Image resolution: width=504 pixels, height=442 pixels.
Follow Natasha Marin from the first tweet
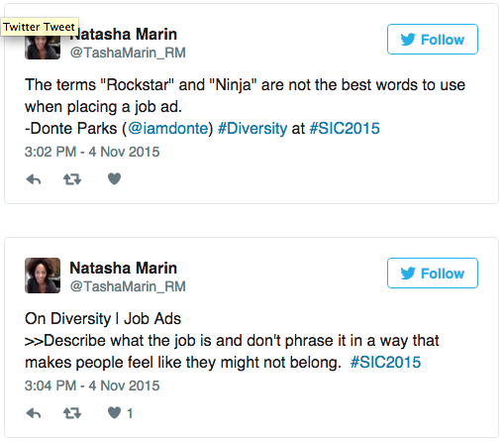click(433, 40)
